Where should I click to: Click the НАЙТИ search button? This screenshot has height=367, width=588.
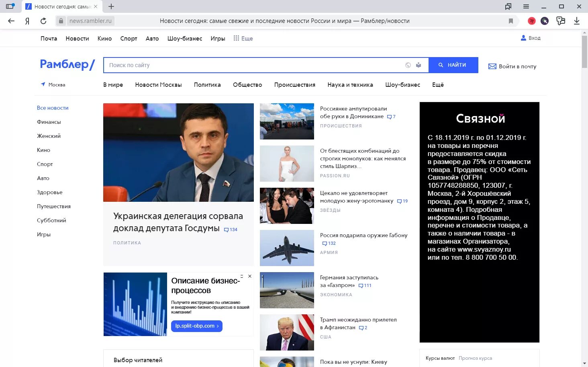tap(453, 65)
